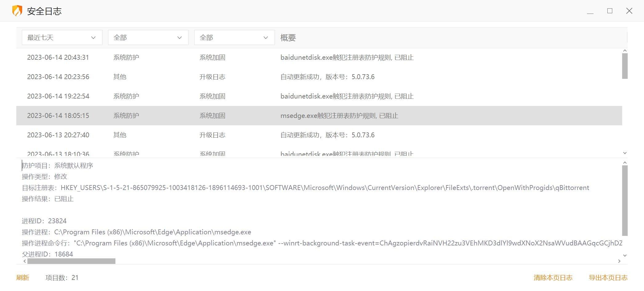The height and width of the screenshot is (291, 644).
Task: Minimize the 安全日志 window
Action: point(590,11)
